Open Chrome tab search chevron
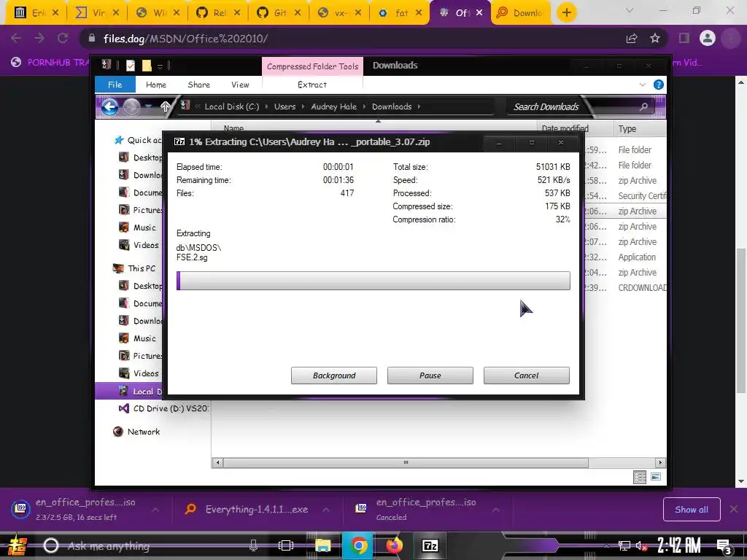This screenshot has width=747, height=560. (x=630, y=10)
